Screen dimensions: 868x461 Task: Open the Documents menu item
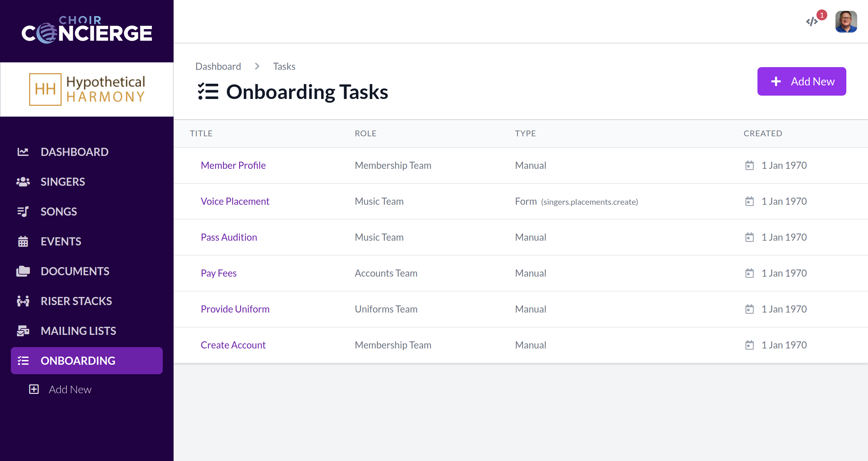pos(87,271)
